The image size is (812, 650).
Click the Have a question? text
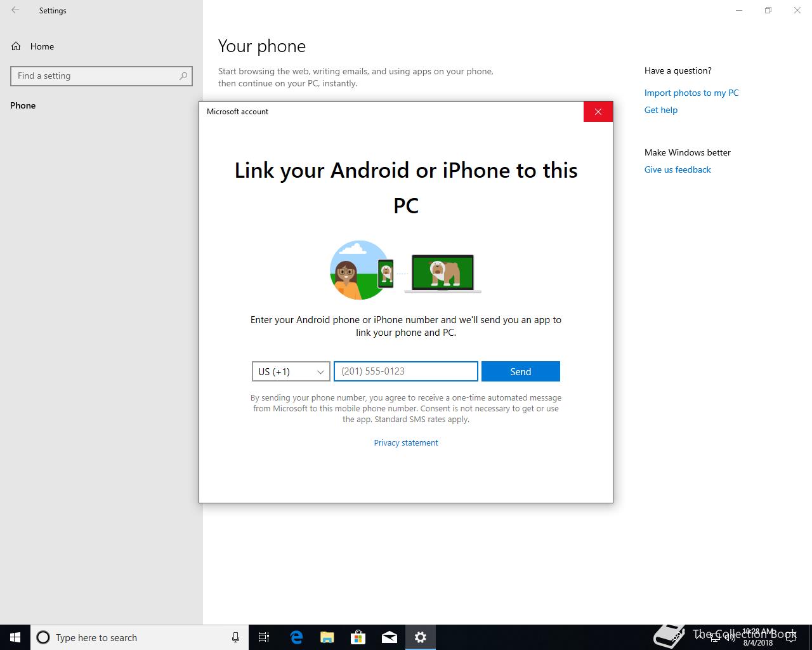[678, 70]
